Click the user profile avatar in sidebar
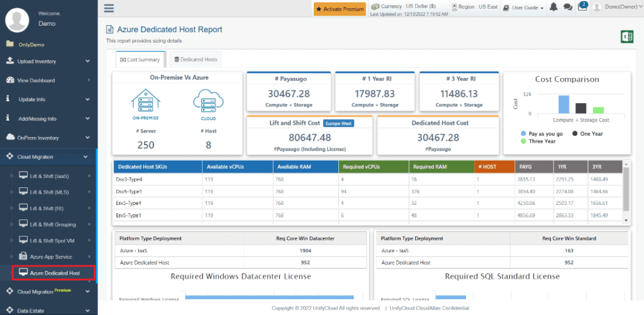The height and width of the screenshot is (315, 644). (17, 20)
